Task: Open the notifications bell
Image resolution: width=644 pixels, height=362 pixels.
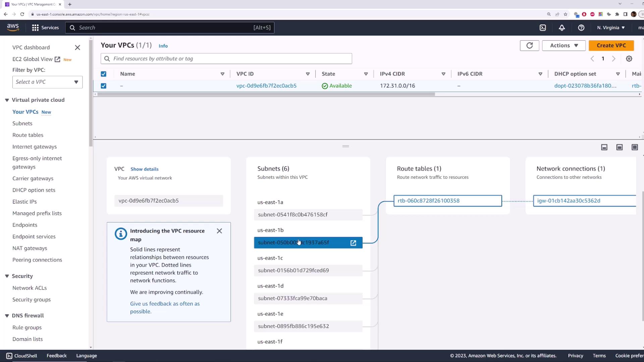Action: (x=562, y=27)
